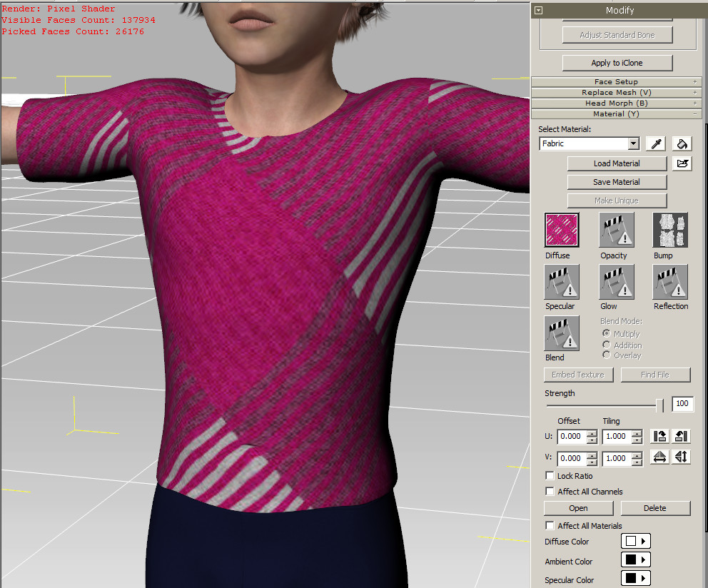The height and width of the screenshot is (588, 708).
Task: Click the black Specular Color swatch
Action: [631, 579]
